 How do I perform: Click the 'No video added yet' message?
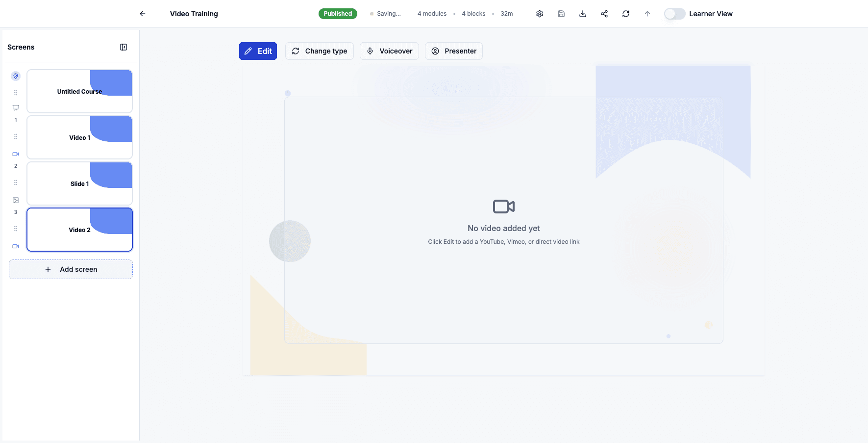click(x=504, y=228)
